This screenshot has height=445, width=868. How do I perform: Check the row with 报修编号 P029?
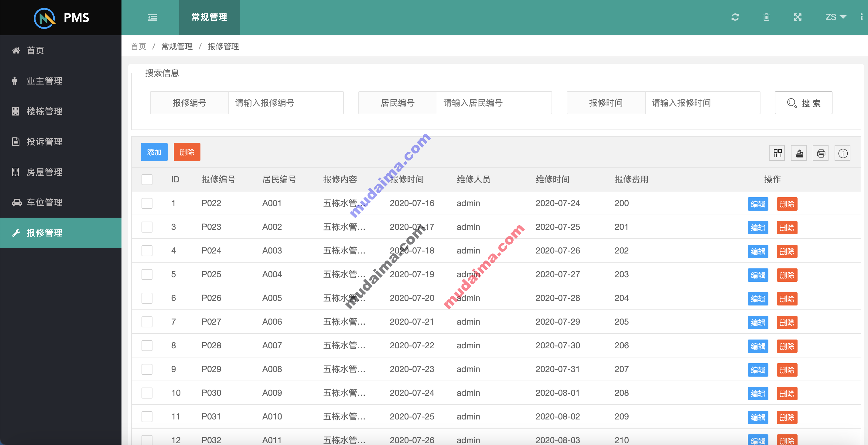(147, 369)
